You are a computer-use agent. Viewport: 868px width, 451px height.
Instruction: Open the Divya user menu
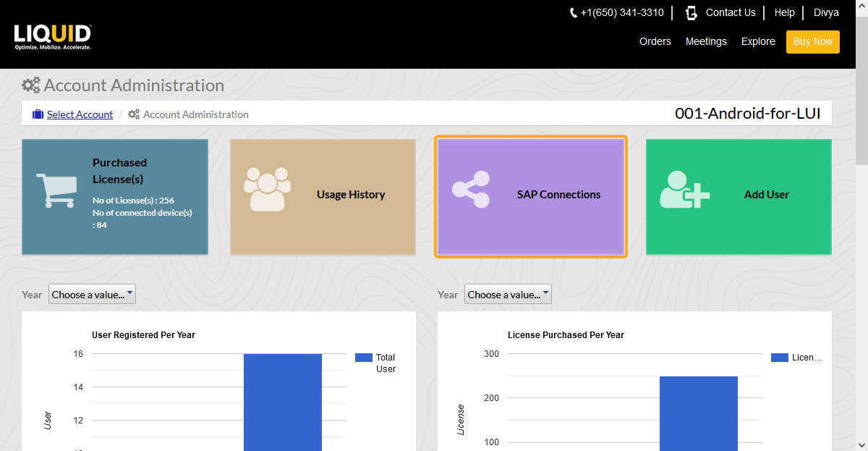(826, 12)
